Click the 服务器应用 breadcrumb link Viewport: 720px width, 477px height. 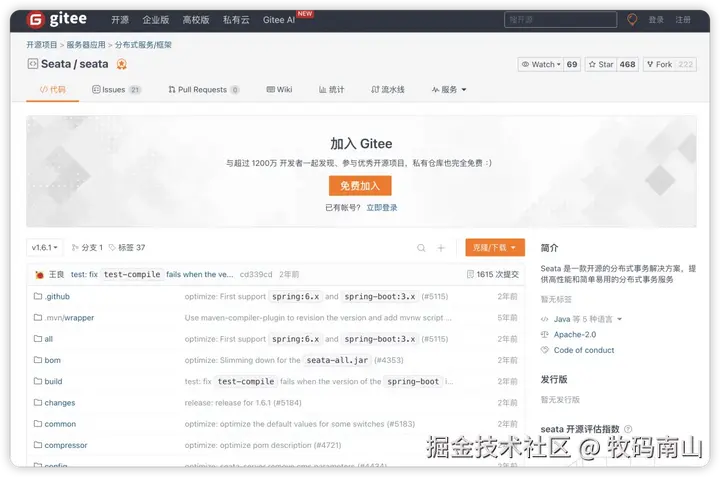[86, 45]
